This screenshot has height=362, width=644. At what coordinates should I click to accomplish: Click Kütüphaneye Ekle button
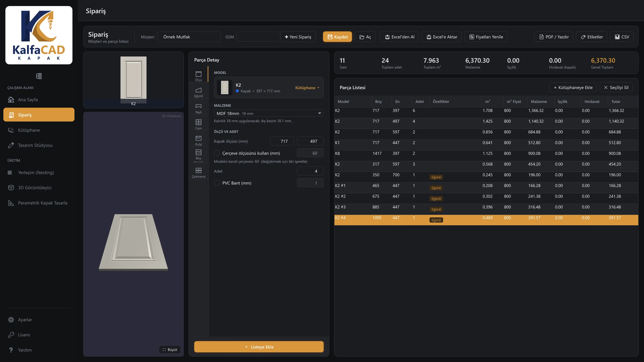pos(573,87)
